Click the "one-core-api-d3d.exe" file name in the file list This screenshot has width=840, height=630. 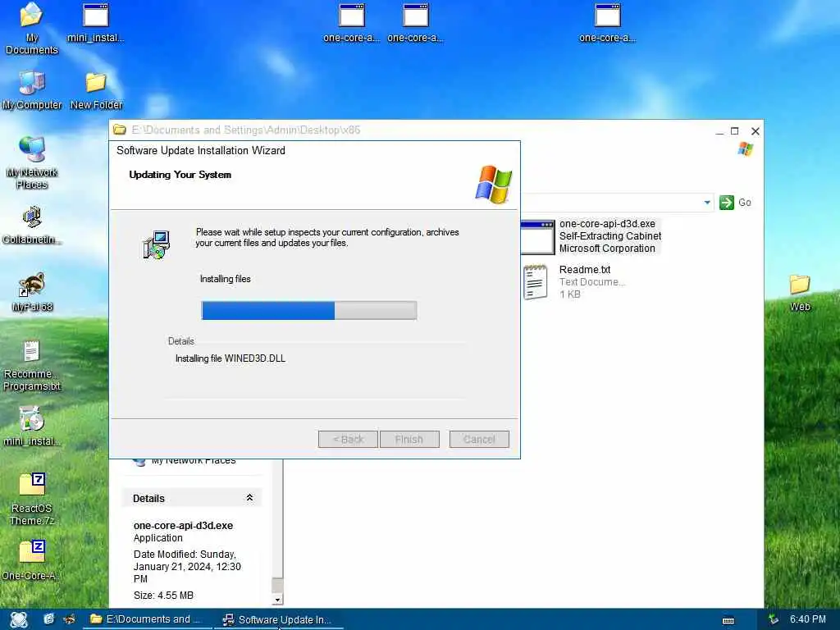tap(607, 224)
